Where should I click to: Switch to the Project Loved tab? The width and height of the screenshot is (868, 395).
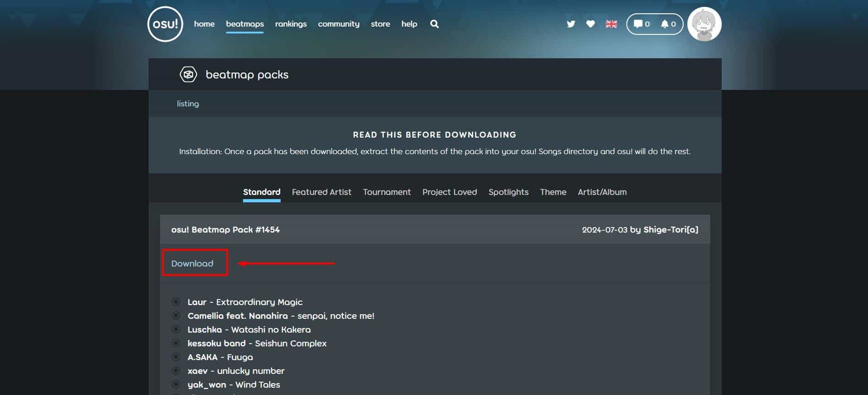click(x=449, y=192)
